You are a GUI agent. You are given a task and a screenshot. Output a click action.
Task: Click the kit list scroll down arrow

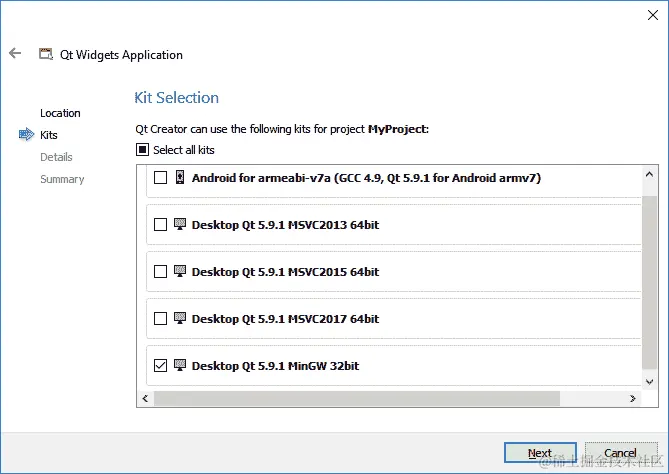tap(649, 381)
